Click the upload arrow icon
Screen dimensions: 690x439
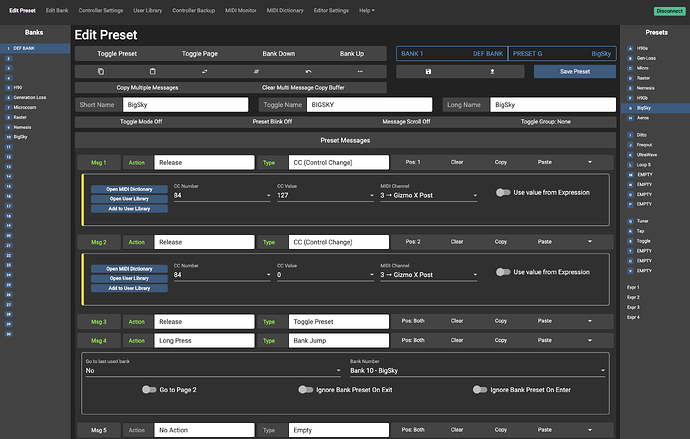[491, 72]
